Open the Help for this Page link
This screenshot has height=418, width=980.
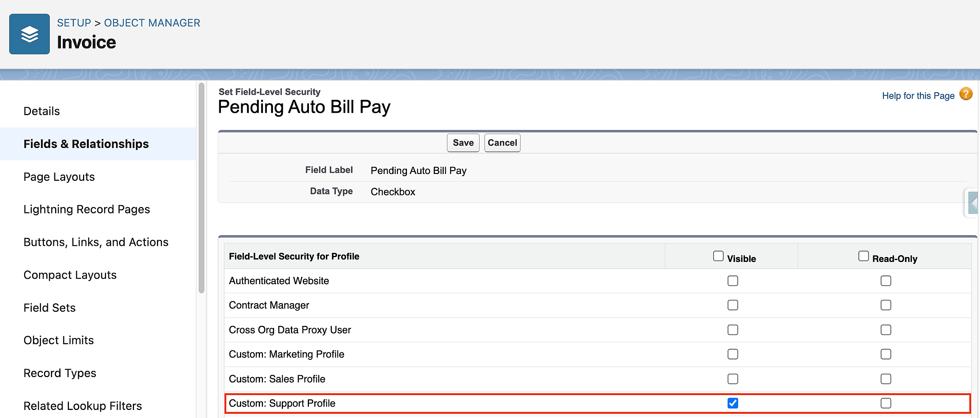pyautogui.click(x=918, y=96)
